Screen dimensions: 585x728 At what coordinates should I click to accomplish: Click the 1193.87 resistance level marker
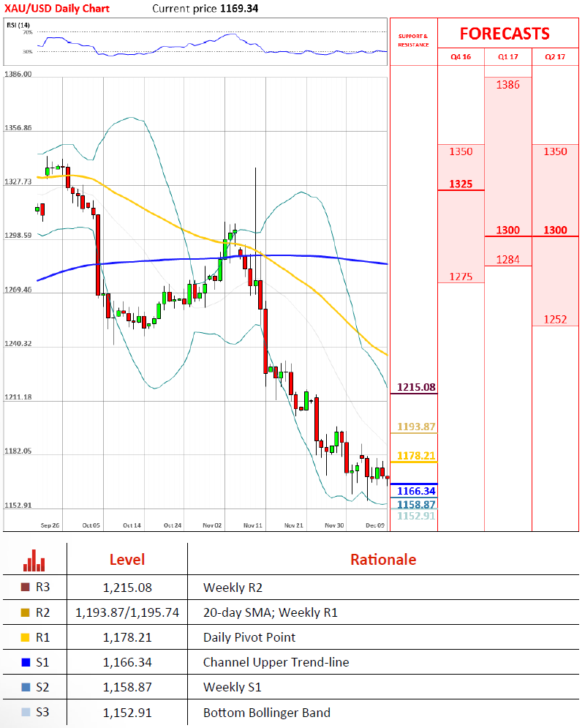pos(416,427)
